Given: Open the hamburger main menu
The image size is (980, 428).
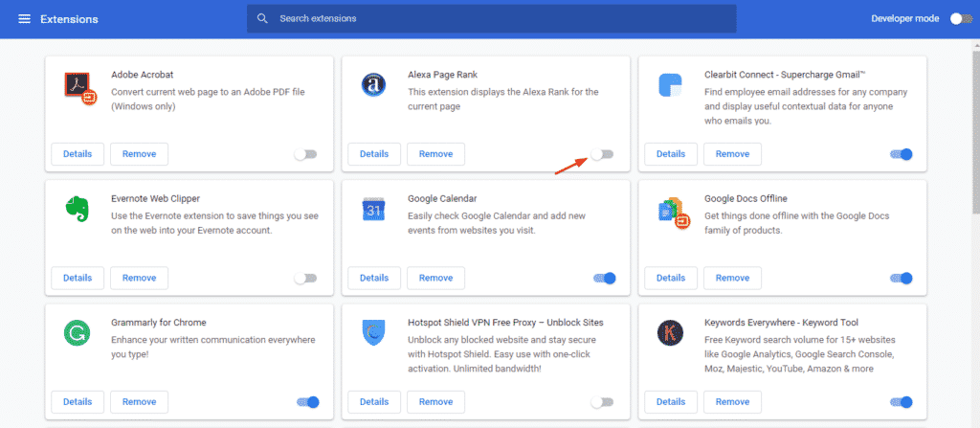Looking at the screenshot, I should [24, 19].
